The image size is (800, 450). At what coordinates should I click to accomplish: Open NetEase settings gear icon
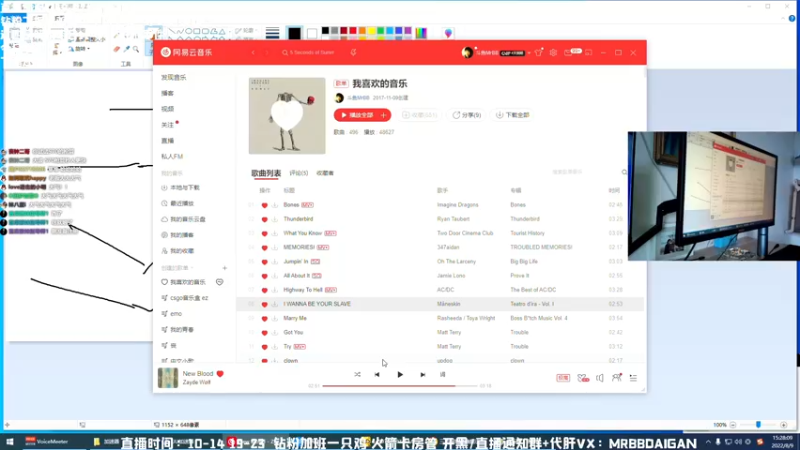pos(553,53)
